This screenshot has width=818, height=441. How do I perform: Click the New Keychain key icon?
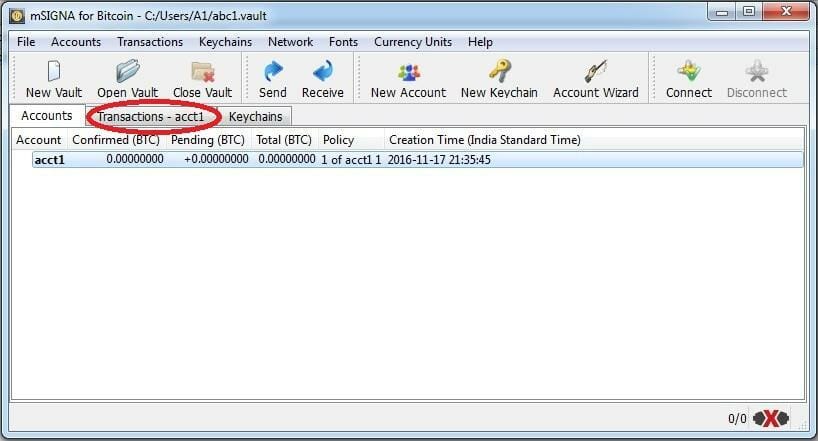click(x=499, y=71)
